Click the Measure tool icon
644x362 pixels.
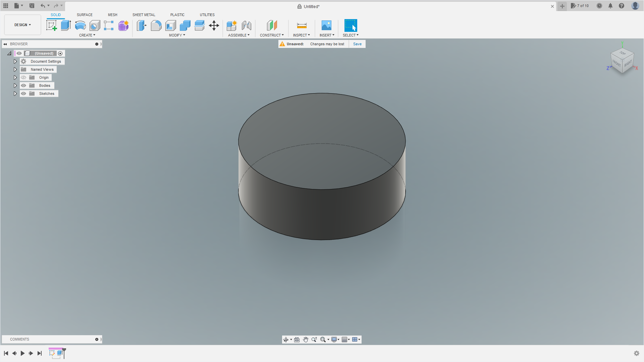coord(302,25)
